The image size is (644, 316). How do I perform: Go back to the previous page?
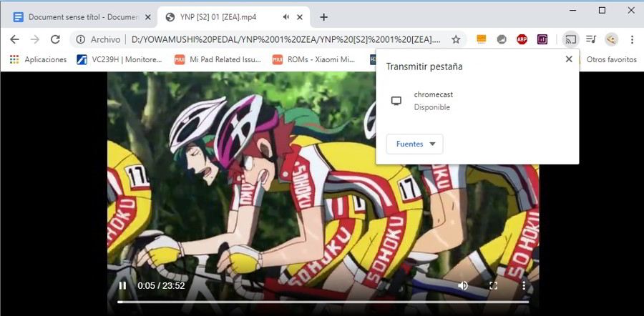pyautogui.click(x=14, y=39)
